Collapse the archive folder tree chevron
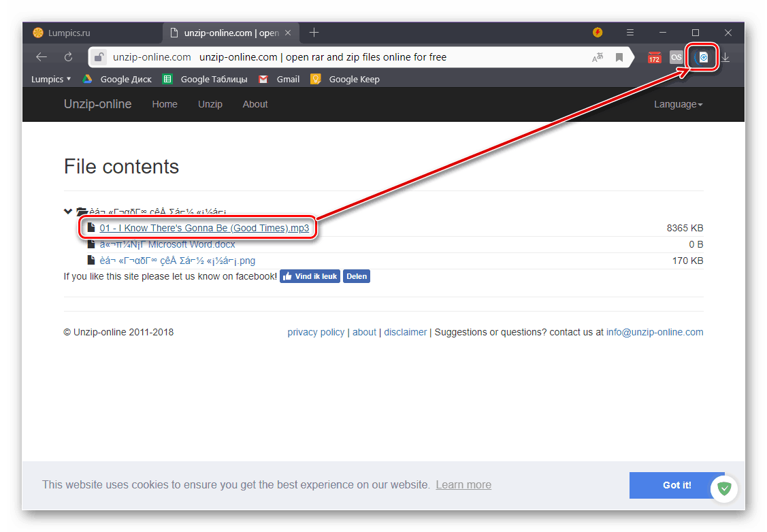 (x=68, y=211)
